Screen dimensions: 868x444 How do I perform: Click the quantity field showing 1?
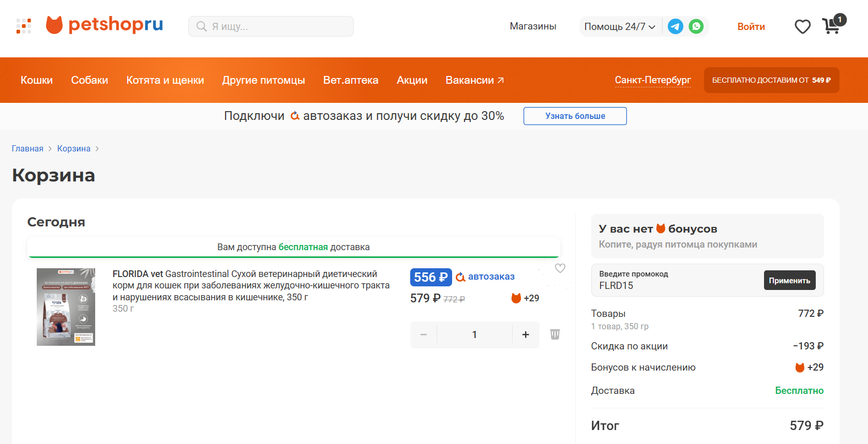[x=474, y=335]
